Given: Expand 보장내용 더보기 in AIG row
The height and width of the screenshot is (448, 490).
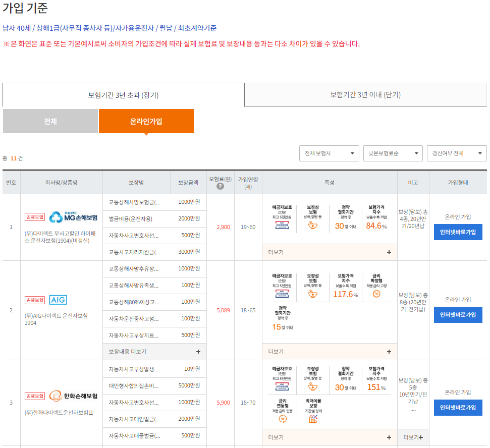Looking at the screenshot, I should [155, 352].
